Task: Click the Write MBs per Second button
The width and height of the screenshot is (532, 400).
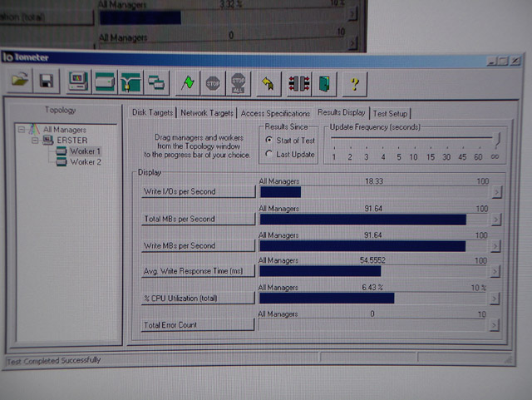Action: click(198, 245)
